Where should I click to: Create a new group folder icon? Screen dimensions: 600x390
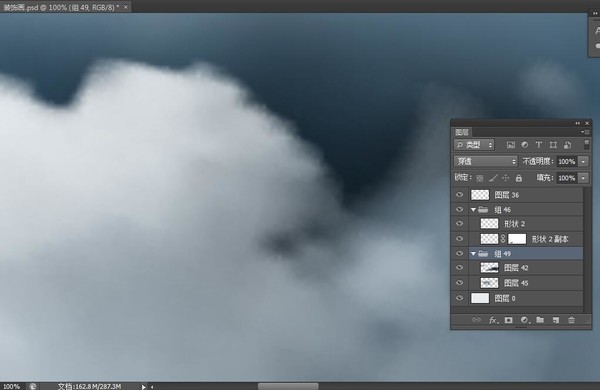coord(540,320)
